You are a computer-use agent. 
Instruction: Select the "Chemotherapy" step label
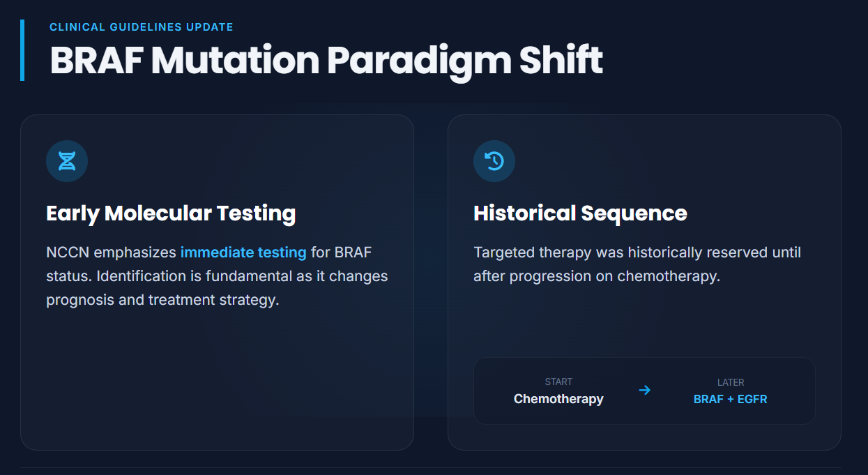[x=558, y=400]
